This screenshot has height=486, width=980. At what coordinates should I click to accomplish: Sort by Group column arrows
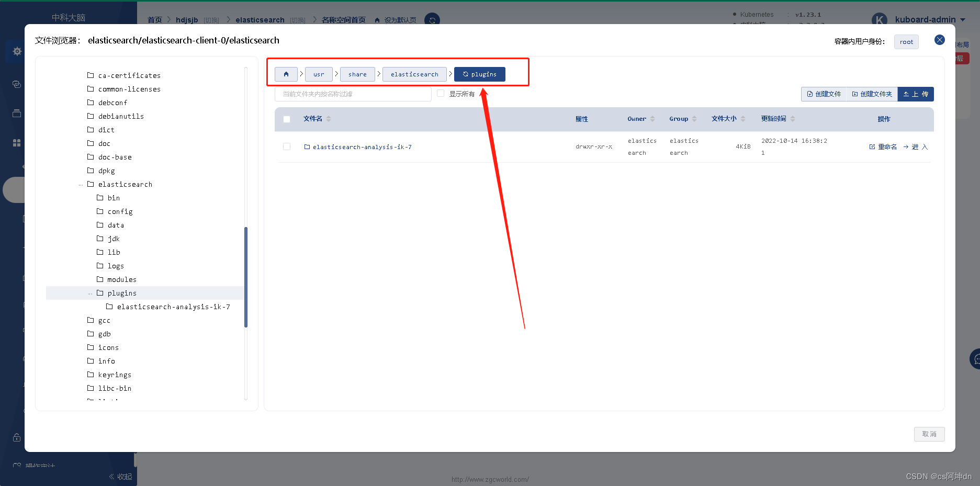(x=694, y=119)
